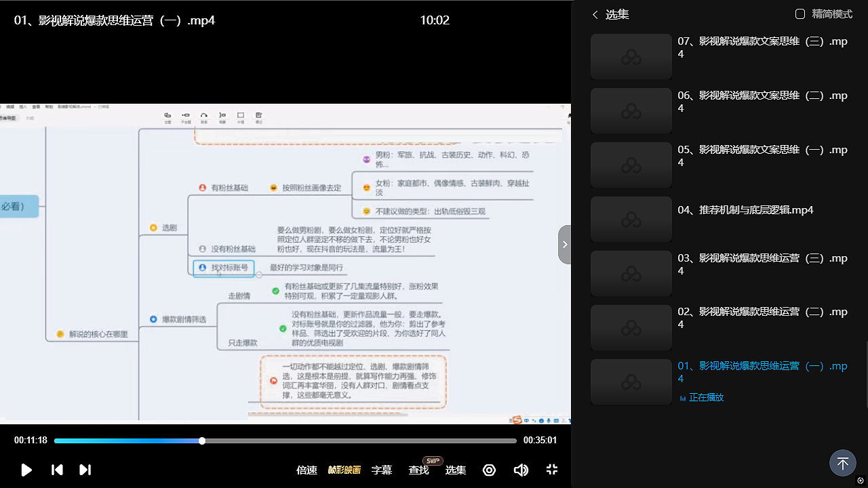The width and height of the screenshot is (868, 488).
Task: Open the 选集 episode list button
Action: 455,470
